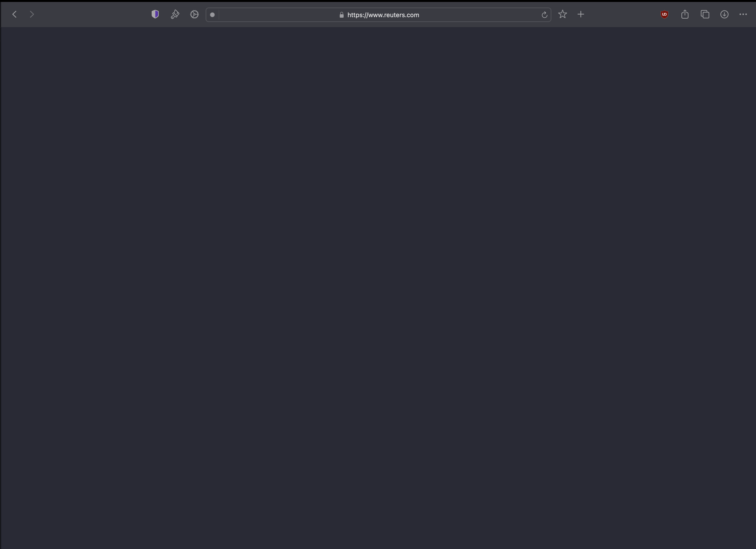This screenshot has height=549, width=756.
Task: Click the blank dark page content area
Action: [x=378, y=287]
